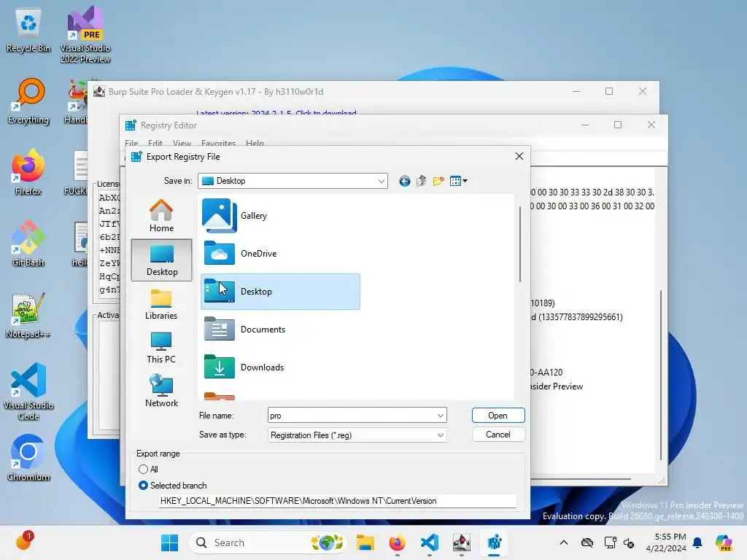Switch to Burp Loader taskbar icon
Image resolution: width=747 pixels, height=560 pixels.
point(462,542)
